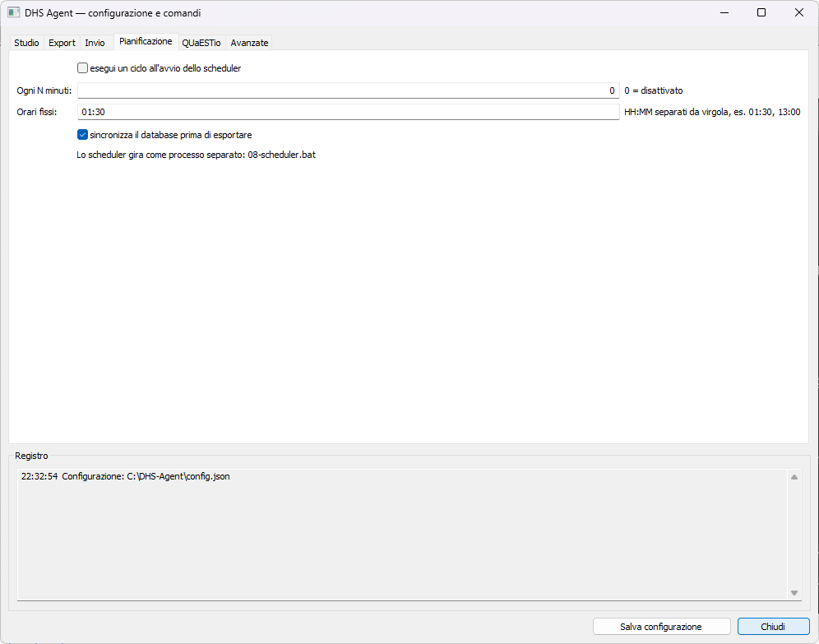819x644 pixels.
Task: Open the Studio tab
Action: coord(26,43)
